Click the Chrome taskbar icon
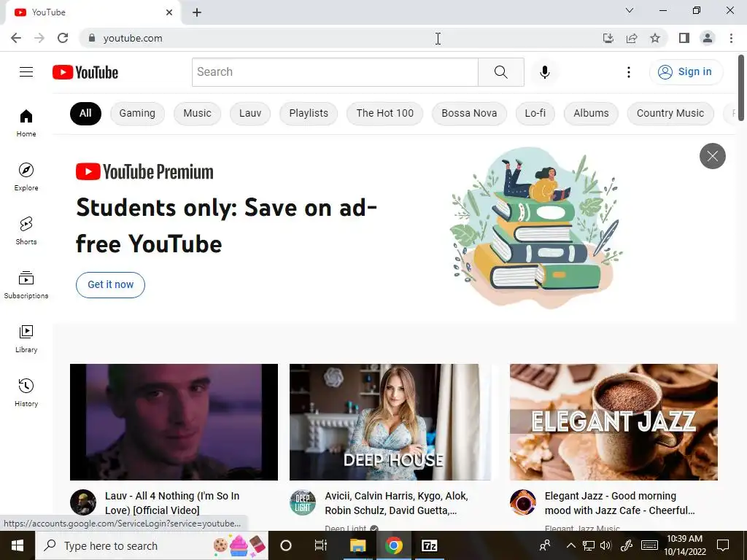747x560 pixels. pyautogui.click(x=393, y=545)
